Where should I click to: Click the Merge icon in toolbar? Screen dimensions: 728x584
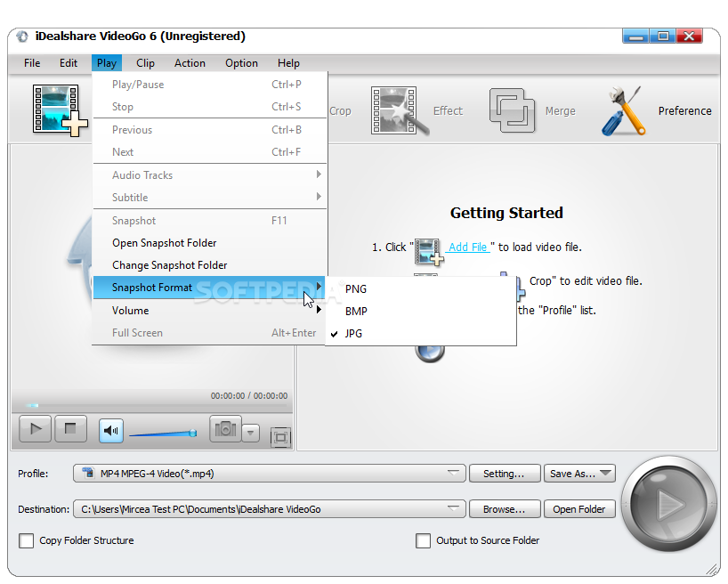(x=512, y=110)
